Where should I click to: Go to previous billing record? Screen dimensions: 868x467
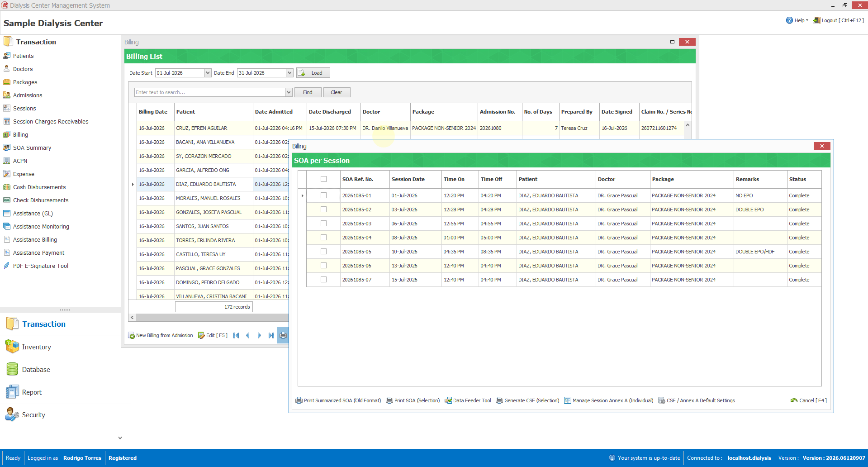click(248, 335)
